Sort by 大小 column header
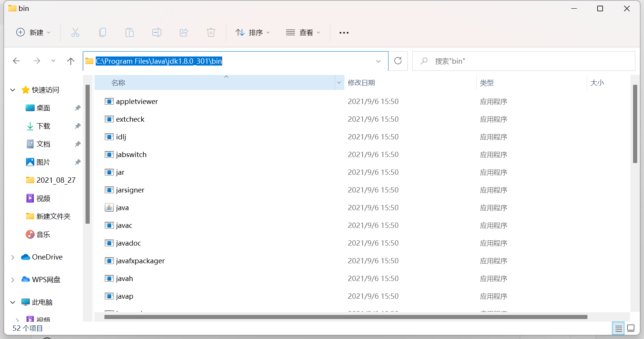The image size is (644, 339). 608,82
